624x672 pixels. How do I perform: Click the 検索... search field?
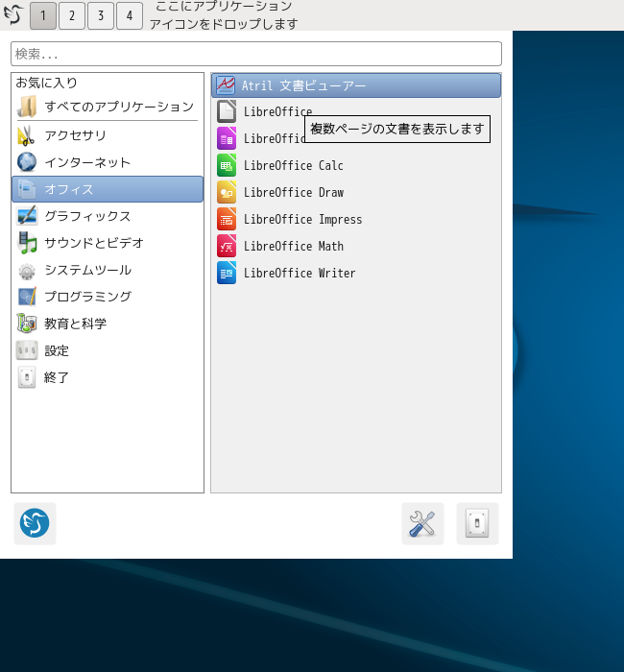tap(256, 54)
